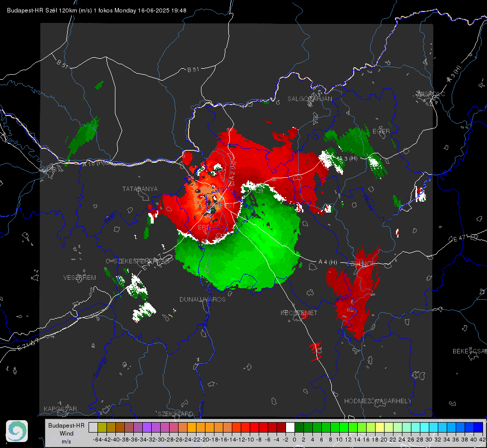487x448 pixels.
Task: Click the blue Heves county label
Action: pos(368,202)
